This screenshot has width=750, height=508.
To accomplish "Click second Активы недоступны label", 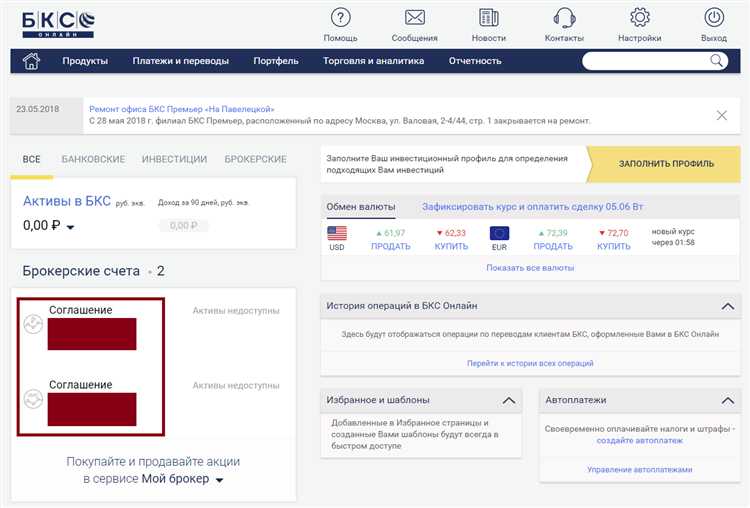I will pos(236,386).
